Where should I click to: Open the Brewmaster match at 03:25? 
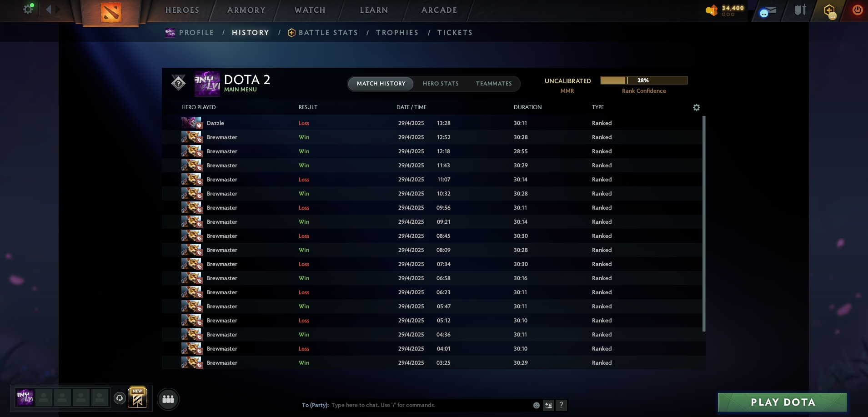(x=432, y=363)
